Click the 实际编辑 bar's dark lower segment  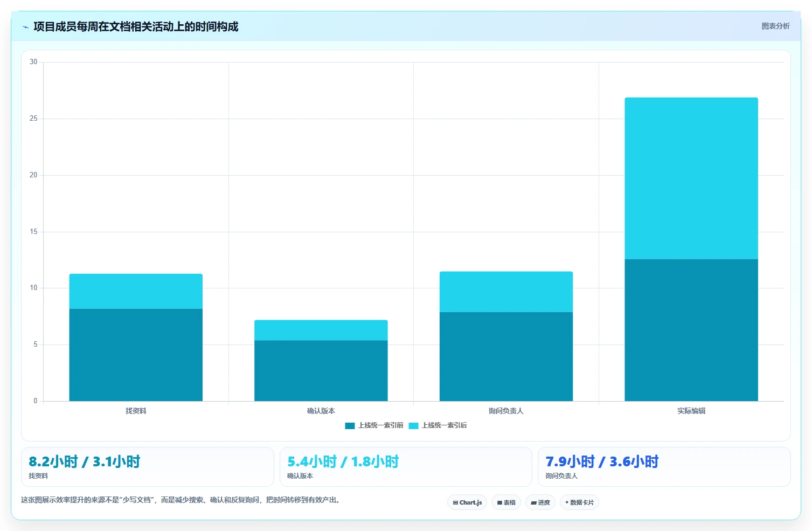tap(691, 330)
